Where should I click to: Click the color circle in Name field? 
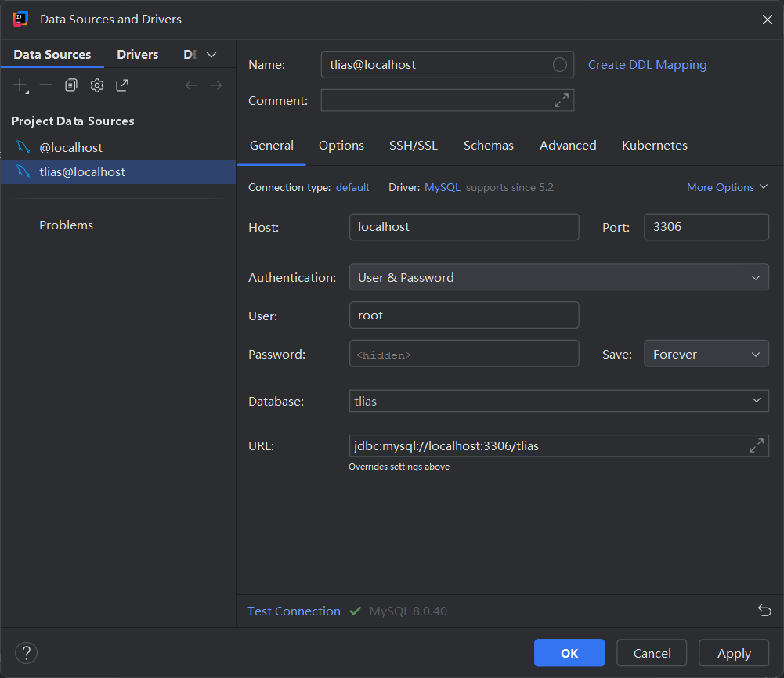point(559,64)
